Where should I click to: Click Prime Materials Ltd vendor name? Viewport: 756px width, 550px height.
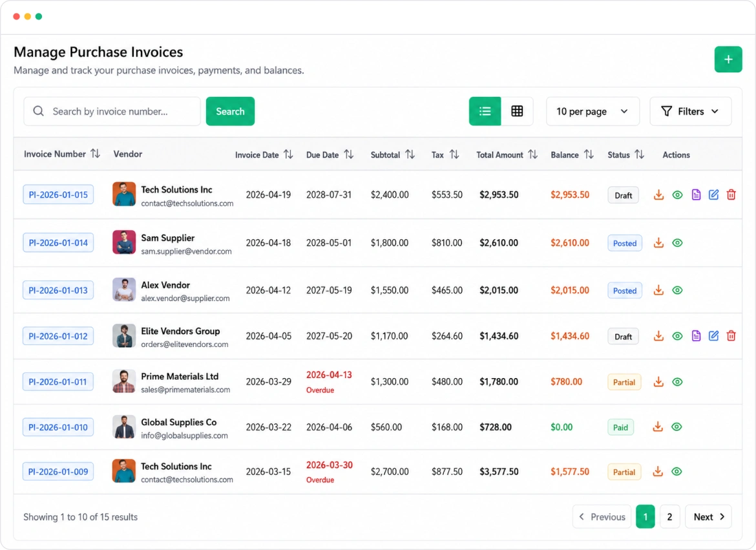180,376
